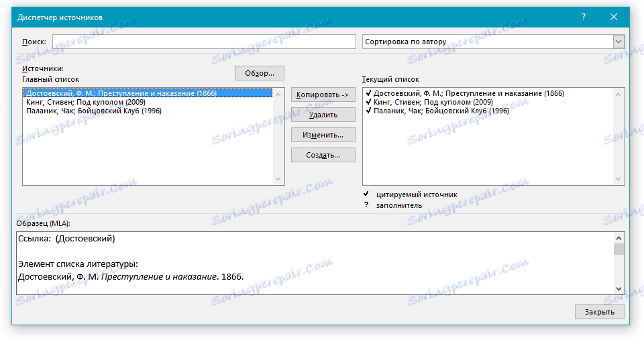Screen dimensions: 644x340
Task: Click the Образец (MLA): label
Action: click(x=44, y=223)
